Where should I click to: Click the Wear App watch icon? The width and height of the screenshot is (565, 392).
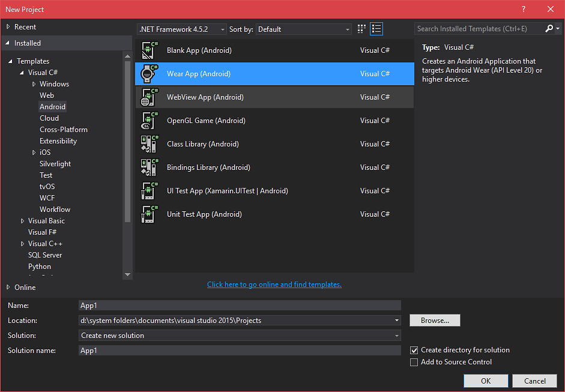(150, 74)
